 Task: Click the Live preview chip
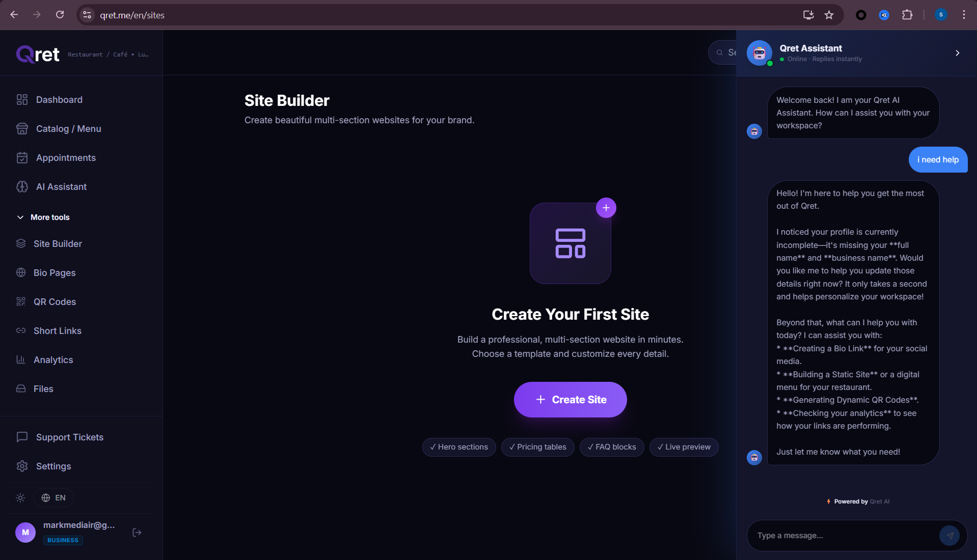coord(684,447)
